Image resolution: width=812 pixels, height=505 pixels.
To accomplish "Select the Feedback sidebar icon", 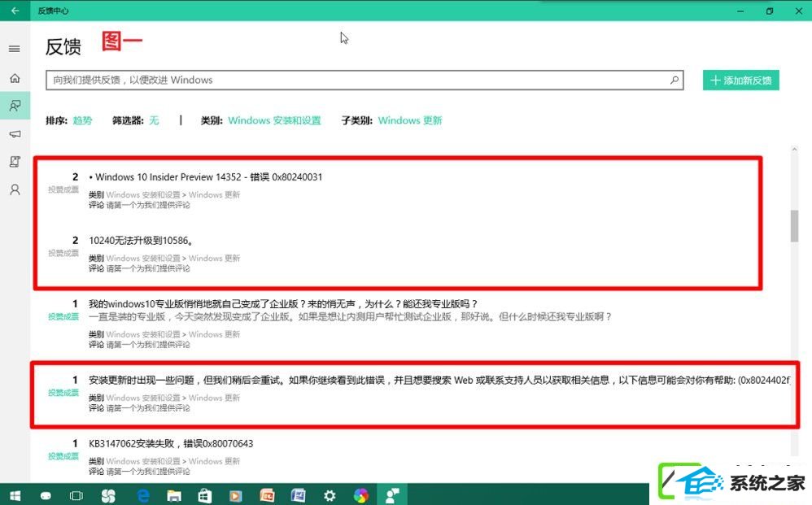I will 15,106.
